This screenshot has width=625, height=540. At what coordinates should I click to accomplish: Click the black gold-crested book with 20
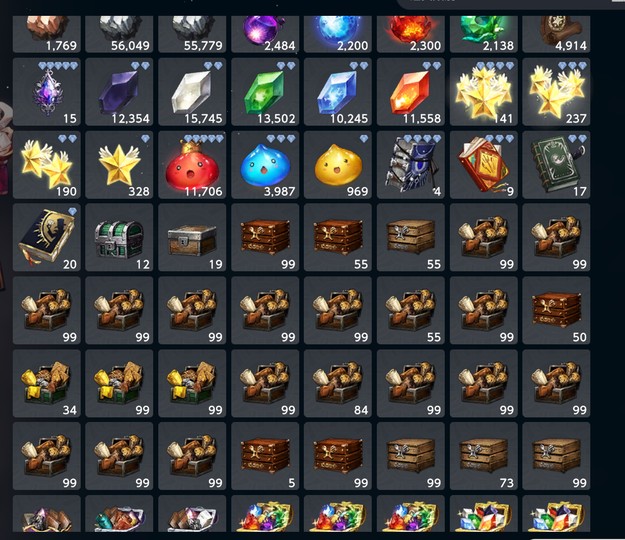pos(47,238)
